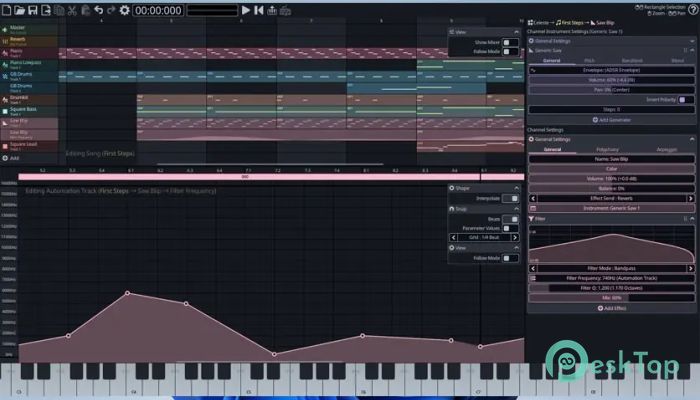Select next grid size with right arrow

[515, 238]
